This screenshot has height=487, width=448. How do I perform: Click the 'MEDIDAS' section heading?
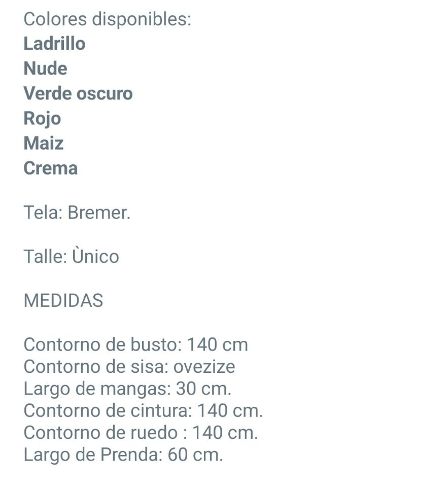pos(63,301)
